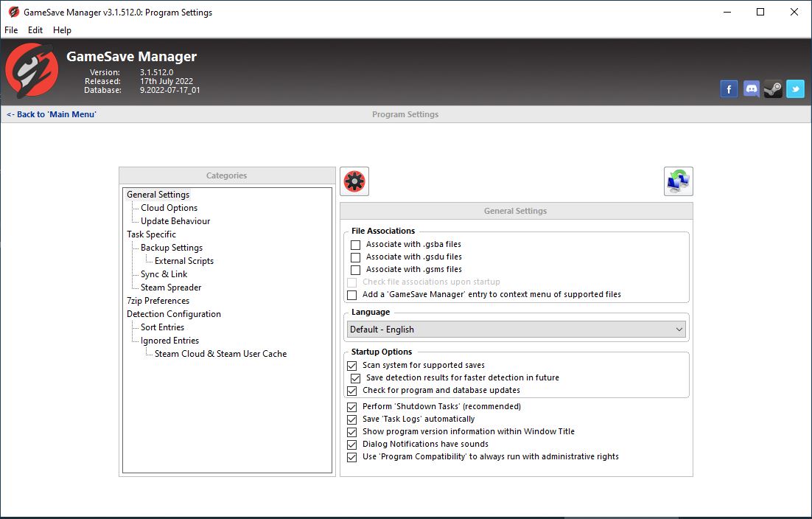Enable 'Associate with .gsms files' checkbox
The height and width of the screenshot is (519, 812).
pyautogui.click(x=355, y=270)
